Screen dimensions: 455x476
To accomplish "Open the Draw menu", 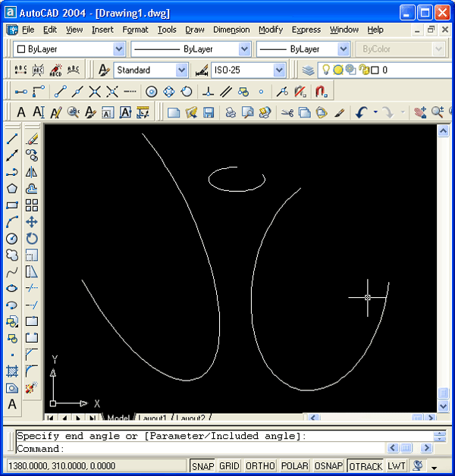I will click(195, 30).
